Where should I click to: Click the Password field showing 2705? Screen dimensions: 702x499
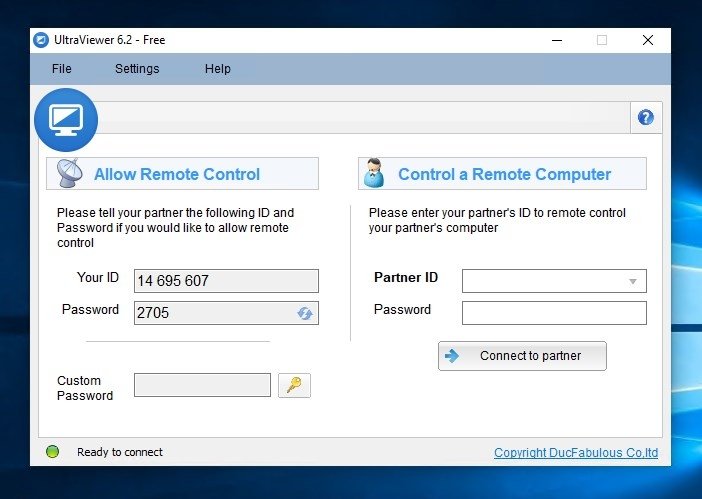pos(227,313)
